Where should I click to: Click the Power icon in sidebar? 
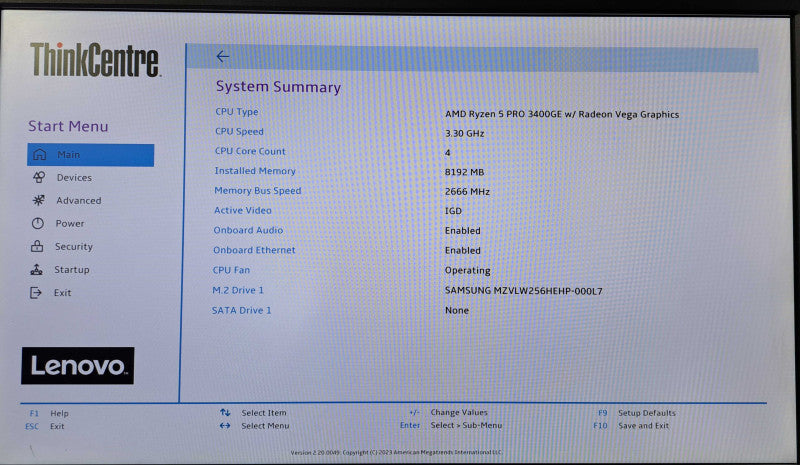[38, 223]
